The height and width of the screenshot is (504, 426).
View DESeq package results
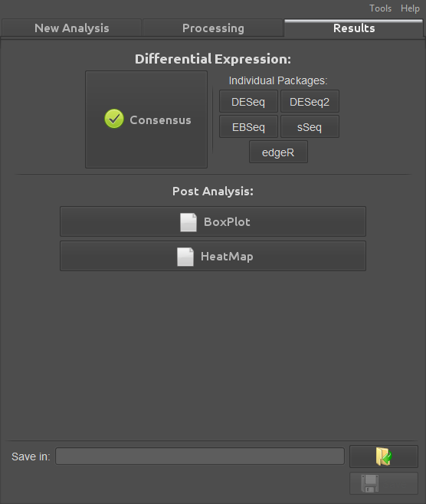248,102
